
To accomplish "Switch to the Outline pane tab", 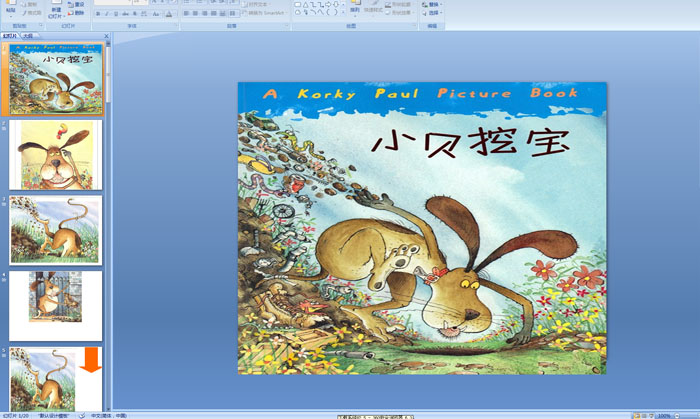I will (28, 36).
